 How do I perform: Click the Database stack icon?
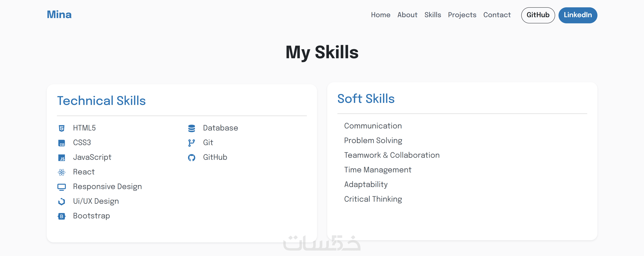[192, 128]
